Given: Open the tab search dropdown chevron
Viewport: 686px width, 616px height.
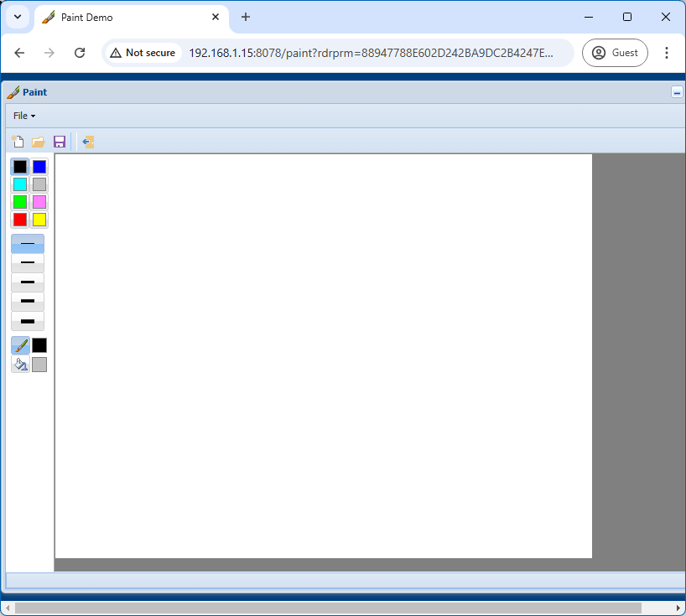Looking at the screenshot, I should pyautogui.click(x=18, y=17).
